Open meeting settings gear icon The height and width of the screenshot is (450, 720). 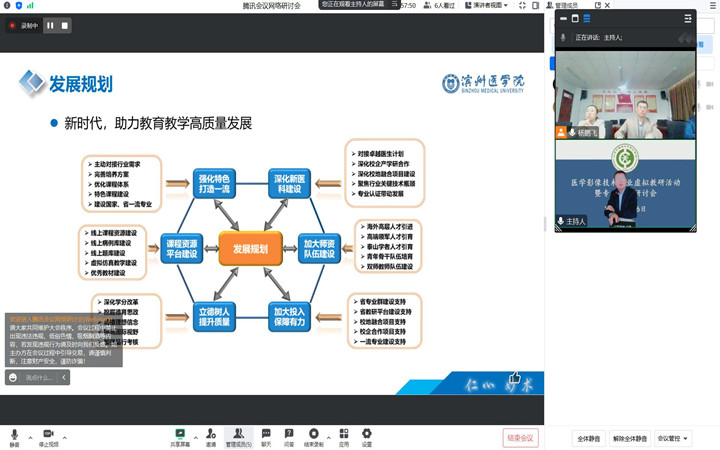tap(367, 435)
